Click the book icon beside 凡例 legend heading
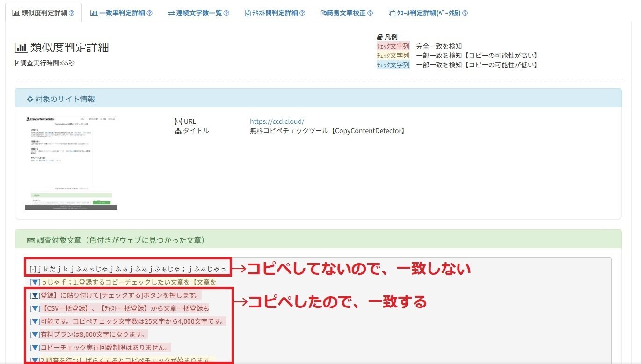The height and width of the screenshot is (364, 641). click(x=380, y=36)
